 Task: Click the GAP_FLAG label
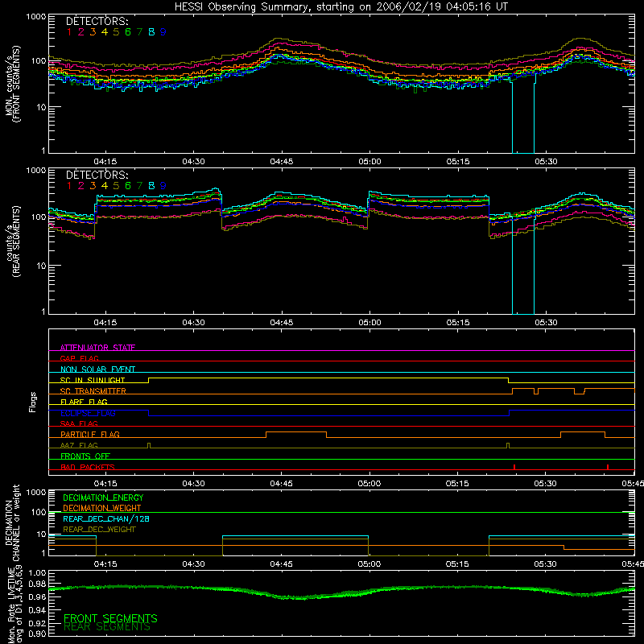pos(79,358)
